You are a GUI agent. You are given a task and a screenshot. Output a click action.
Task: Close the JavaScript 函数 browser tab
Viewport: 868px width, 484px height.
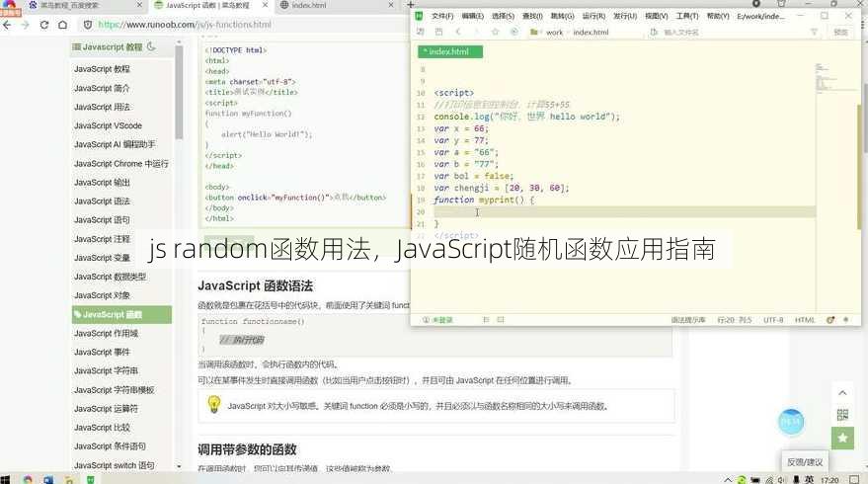[266, 5]
